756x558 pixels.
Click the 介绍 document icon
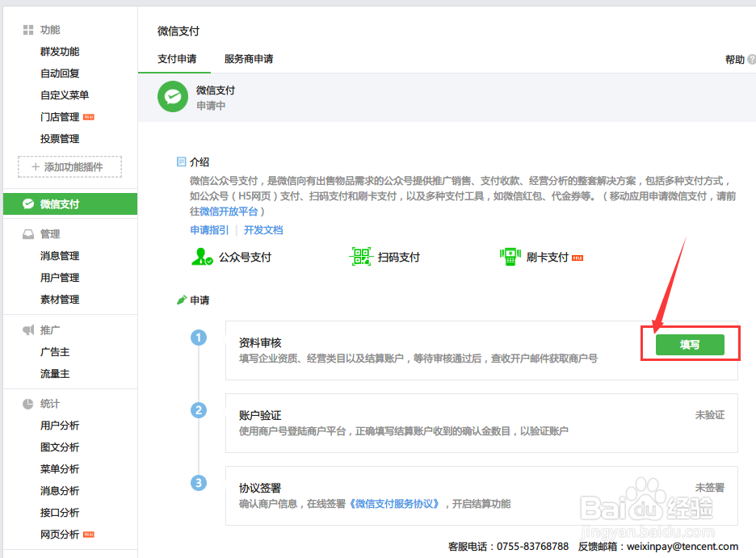(x=181, y=162)
